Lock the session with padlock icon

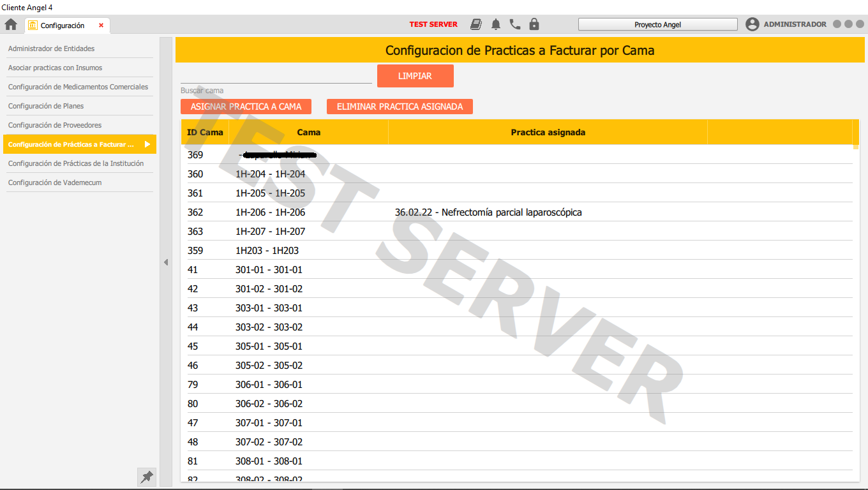click(x=534, y=24)
